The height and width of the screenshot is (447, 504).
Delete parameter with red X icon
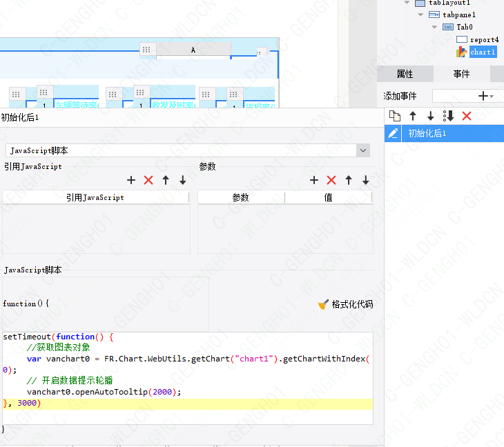(331, 180)
